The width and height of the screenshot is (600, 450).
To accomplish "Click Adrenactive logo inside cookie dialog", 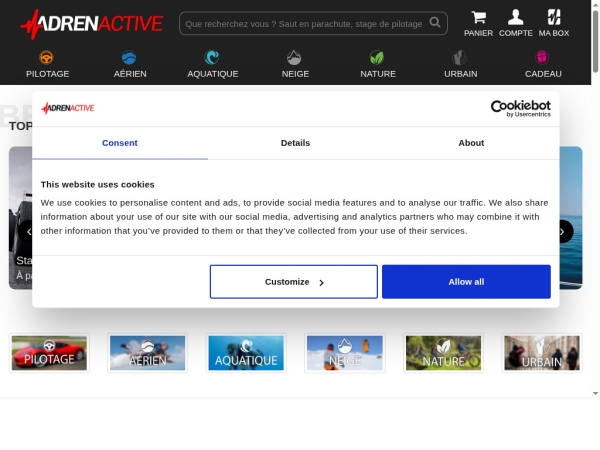I will point(68,108).
